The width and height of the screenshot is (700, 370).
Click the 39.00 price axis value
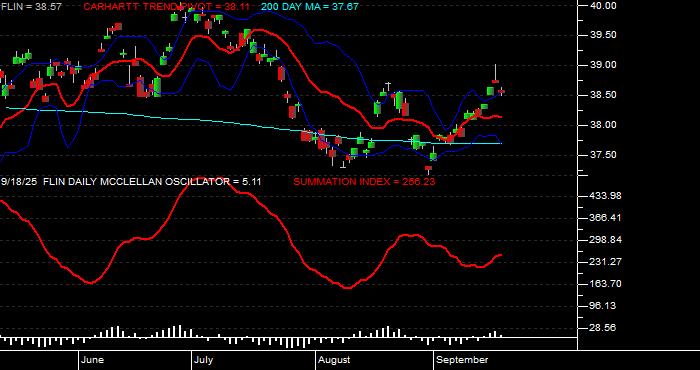(x=604, y=65)
